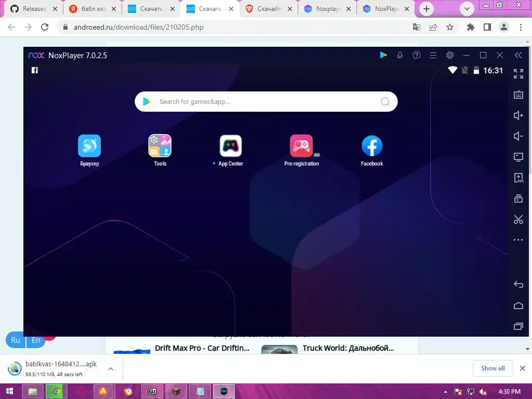Switch to the Releases GitHub tab
The width and height of the screenshot is (532, 399).
(x=33, y=9)
